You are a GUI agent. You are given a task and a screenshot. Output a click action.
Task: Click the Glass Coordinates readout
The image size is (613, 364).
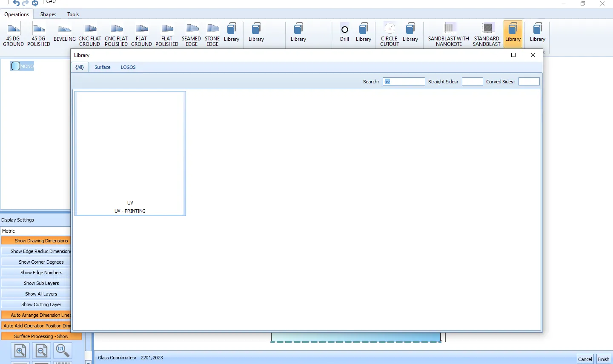(x=131, y=358)
